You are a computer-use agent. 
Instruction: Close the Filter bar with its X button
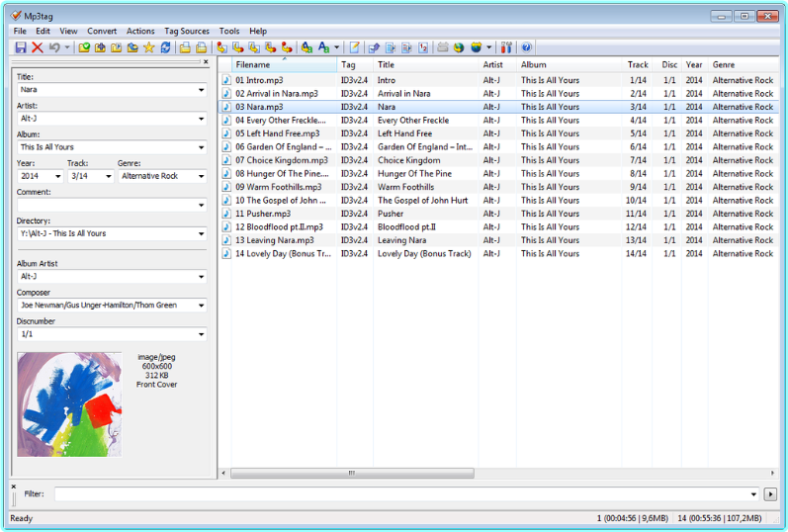pyautogui.click(x=14, y=487)
